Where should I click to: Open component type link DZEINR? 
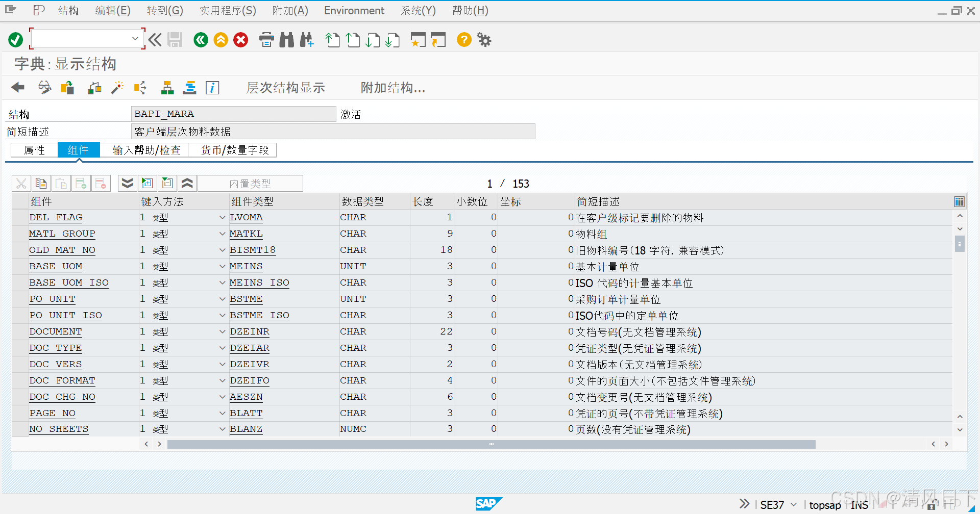pyautogui.click(x=250, y=332)
